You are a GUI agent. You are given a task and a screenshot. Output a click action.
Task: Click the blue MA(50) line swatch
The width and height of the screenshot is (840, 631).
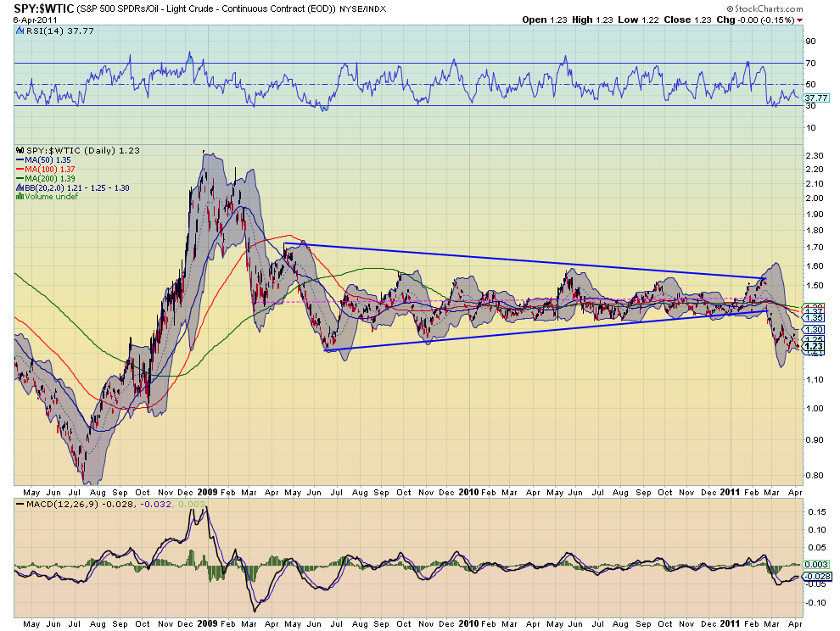click(20, 160)
